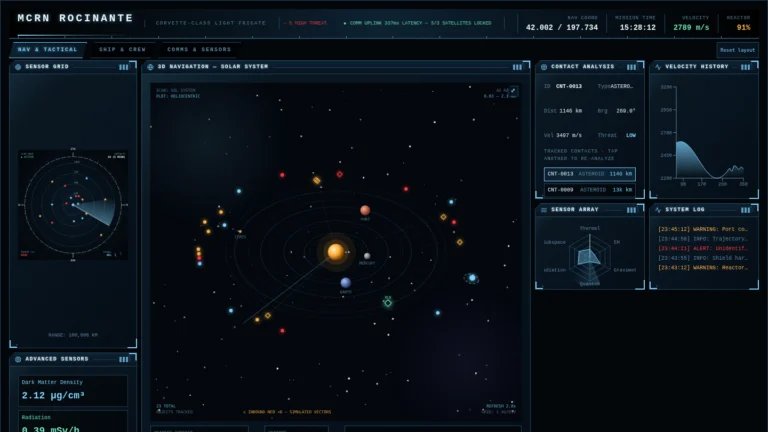Viewport: 768px width, 432px height.
Task: Click the Sensor Grid panel header icon
Action: pos(18,67)
